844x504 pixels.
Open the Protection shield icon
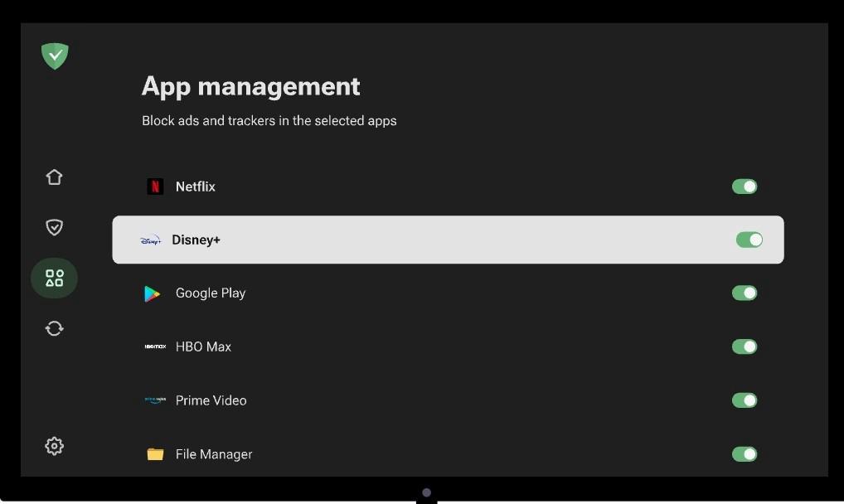point(54,226)
